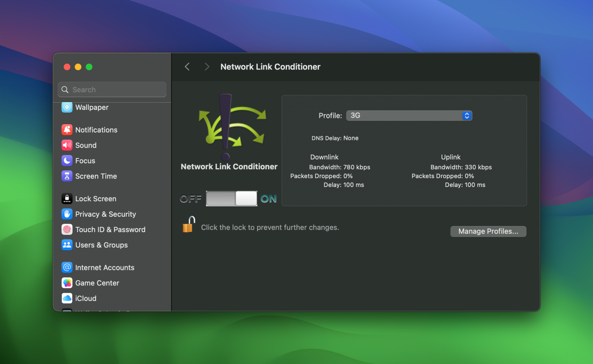Click the Profile dropdown's up-down chevron
Image resolution: width=593 pixels, height=364 pixels.
467,115
